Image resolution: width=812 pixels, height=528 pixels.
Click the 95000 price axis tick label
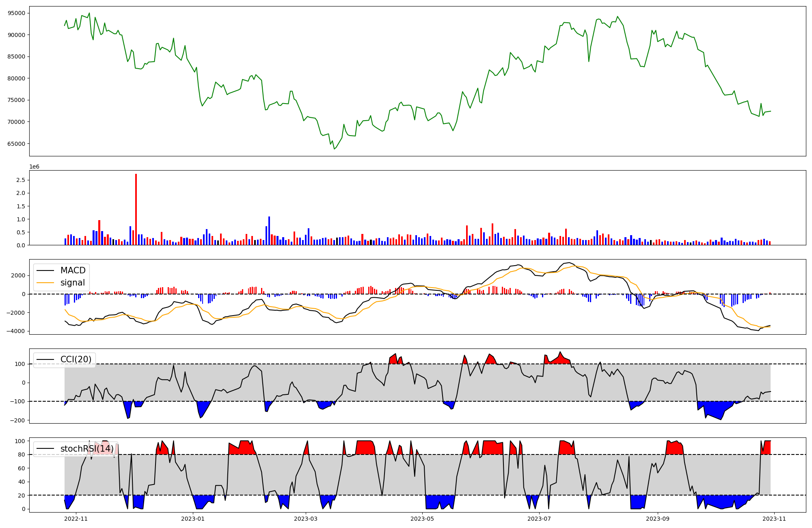(x=17, y=13)
